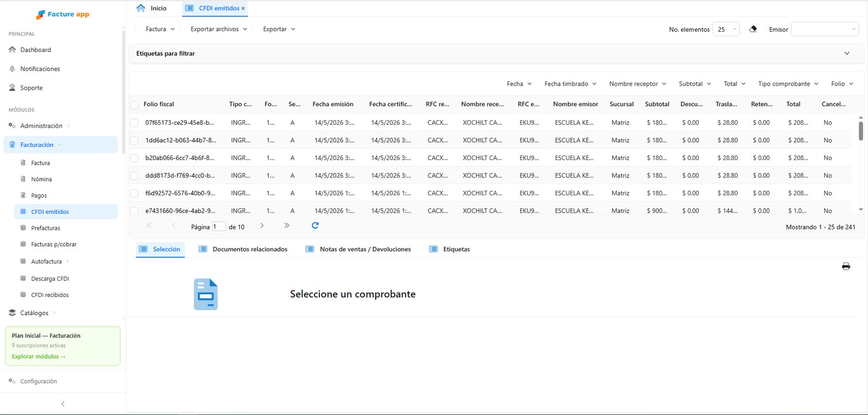Sort by Folio fiscal column header
868x415 pixels.
pos(159,104)
